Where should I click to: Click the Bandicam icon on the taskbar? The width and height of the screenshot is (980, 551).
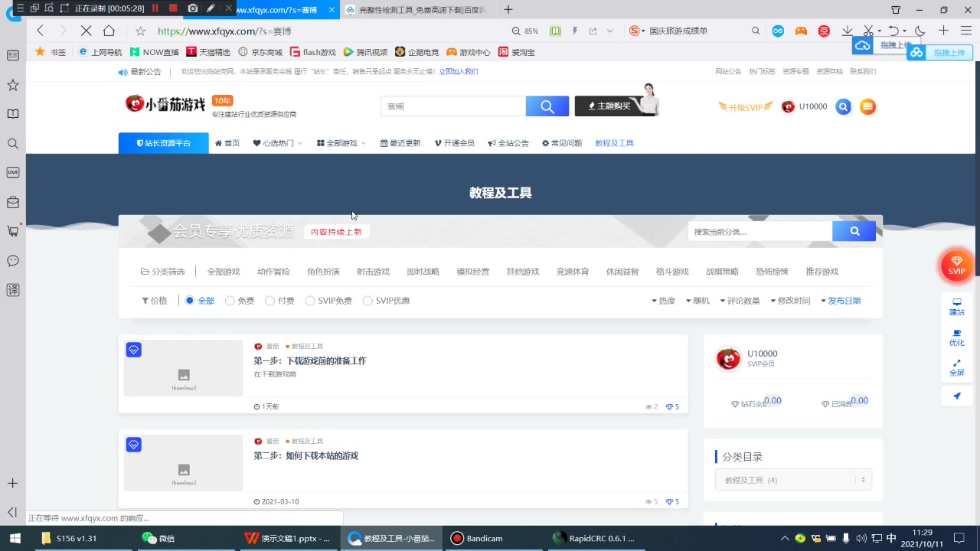457,538
